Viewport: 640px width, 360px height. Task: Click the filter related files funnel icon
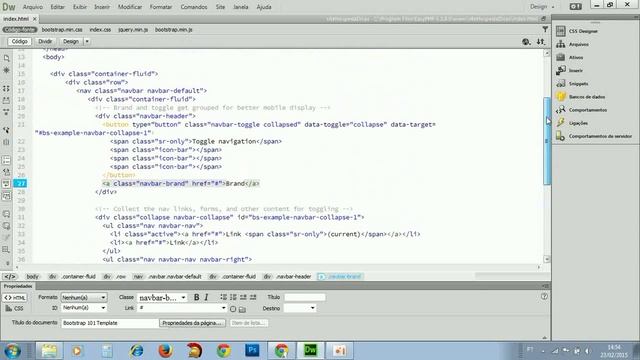[x=545, y=29]
